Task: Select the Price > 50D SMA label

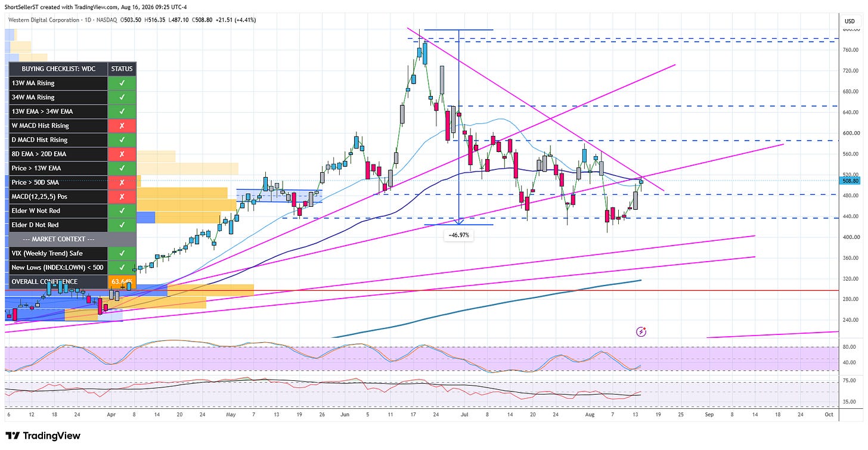Action: tap(36, 182)
